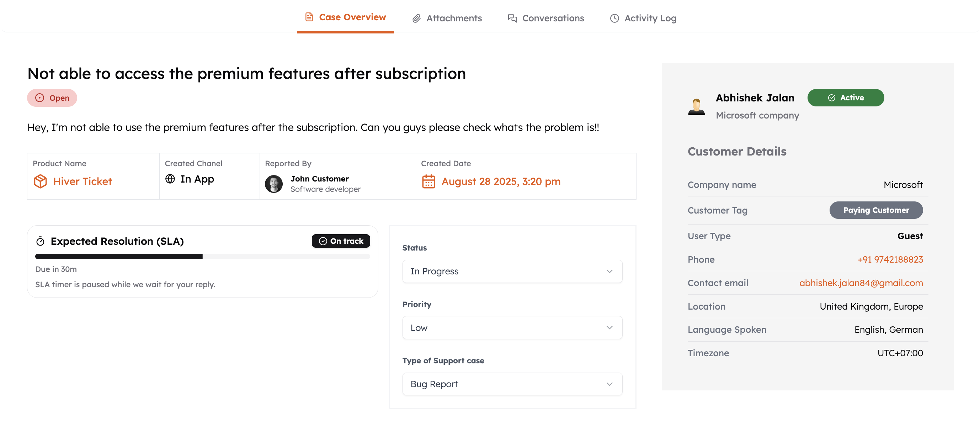Screen dimensions: 980x442
Task: Click John Customer's profile photo
Action: (x=273, y=184)
